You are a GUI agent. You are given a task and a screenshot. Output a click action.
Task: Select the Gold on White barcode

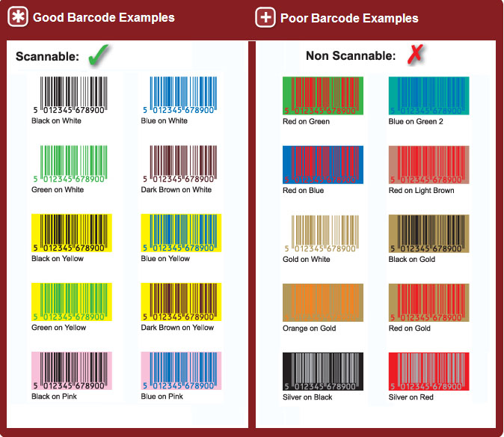click(322, 233)
